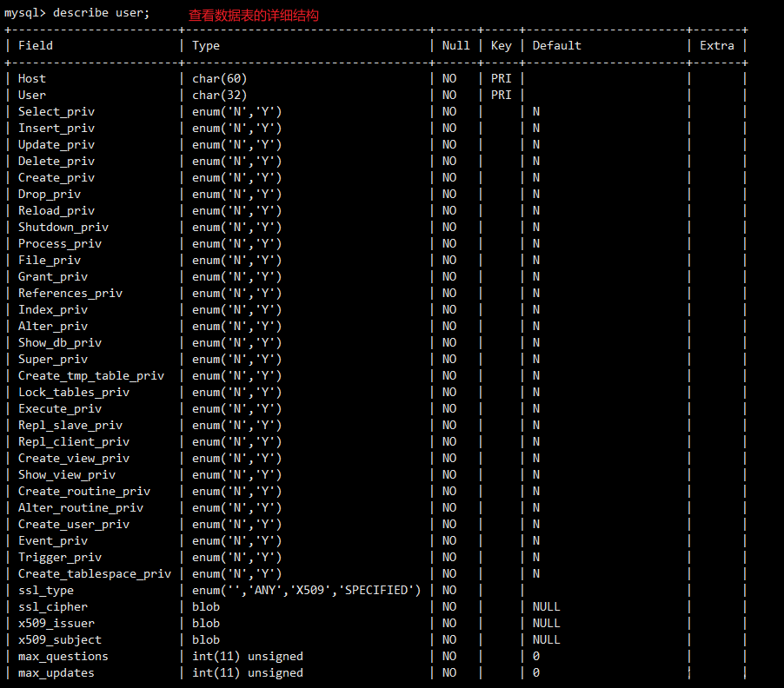Click the 'Create_tablespace_priv' field name
This screenshot has width=784, height=688.
[95, 573]
